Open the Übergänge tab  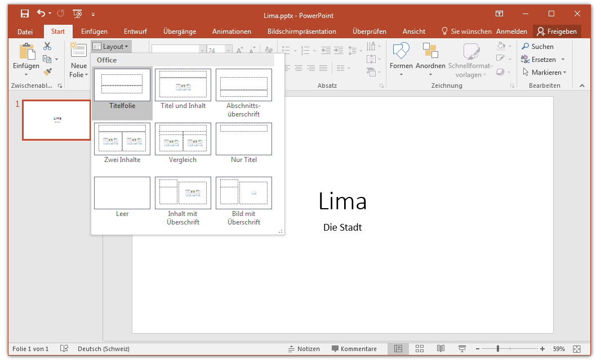(180, 32)
